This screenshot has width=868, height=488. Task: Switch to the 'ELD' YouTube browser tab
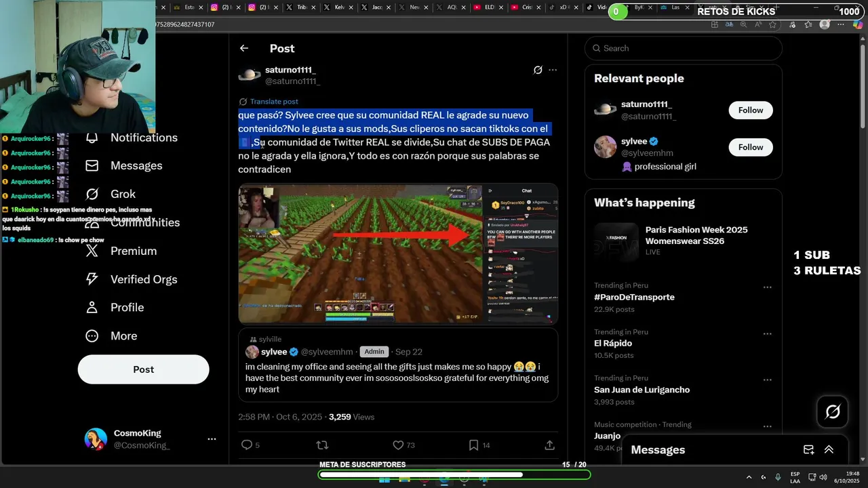click(487, 7)
